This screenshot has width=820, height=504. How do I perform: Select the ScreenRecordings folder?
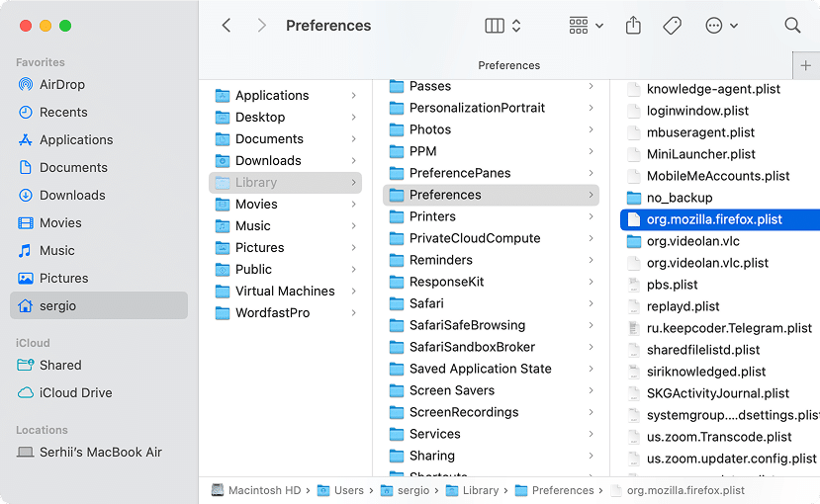tap(491, 413)
